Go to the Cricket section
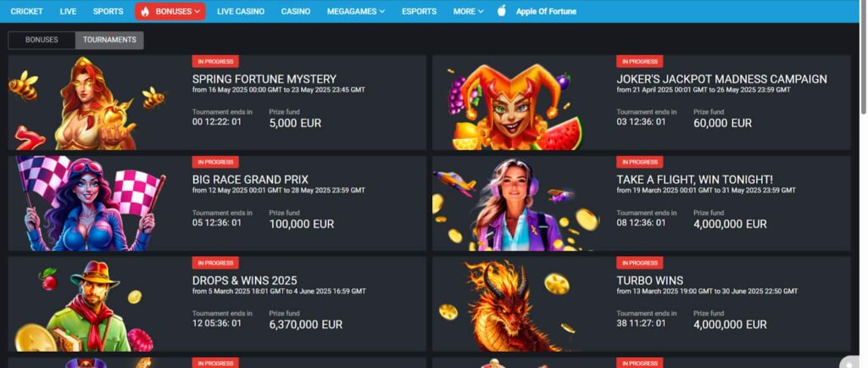The height and width of the screenshot is (368, 868). [x=26, y=11]
